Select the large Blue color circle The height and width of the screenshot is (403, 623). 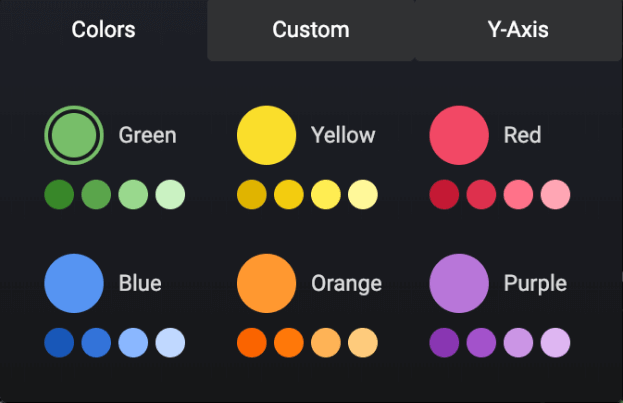point(74,284)
